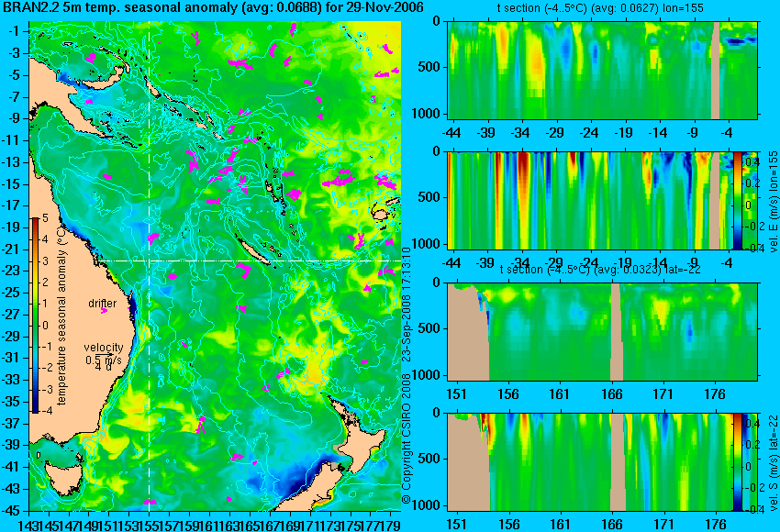Click the '1000' depth label on the top section
Screen dimensions: 780x532
point(428,114)
